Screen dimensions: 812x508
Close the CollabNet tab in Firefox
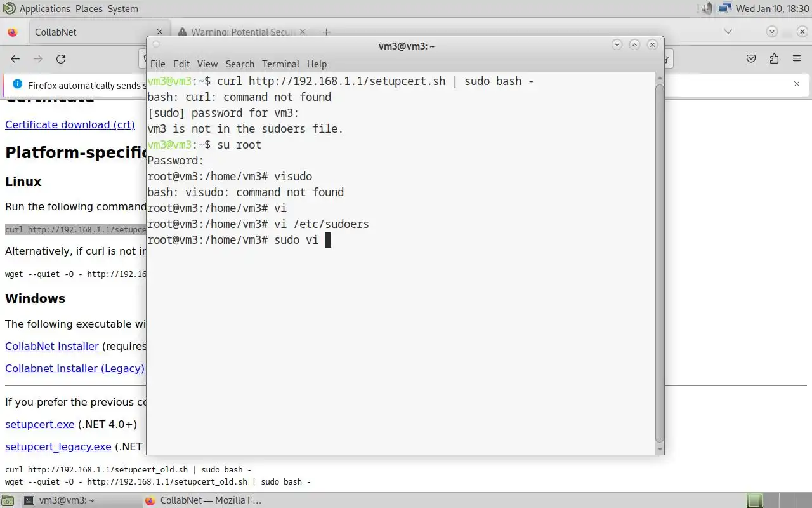click(x=159, y=32)
